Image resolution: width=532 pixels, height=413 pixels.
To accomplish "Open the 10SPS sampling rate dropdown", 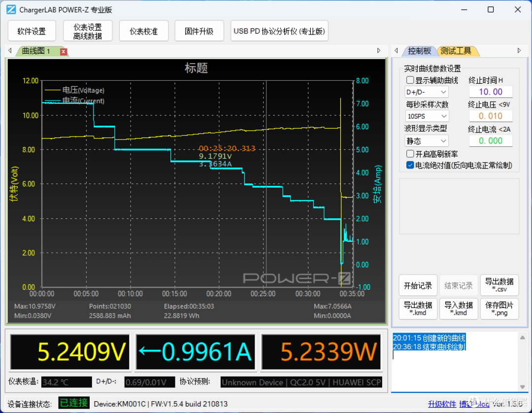I will (427, 116).
